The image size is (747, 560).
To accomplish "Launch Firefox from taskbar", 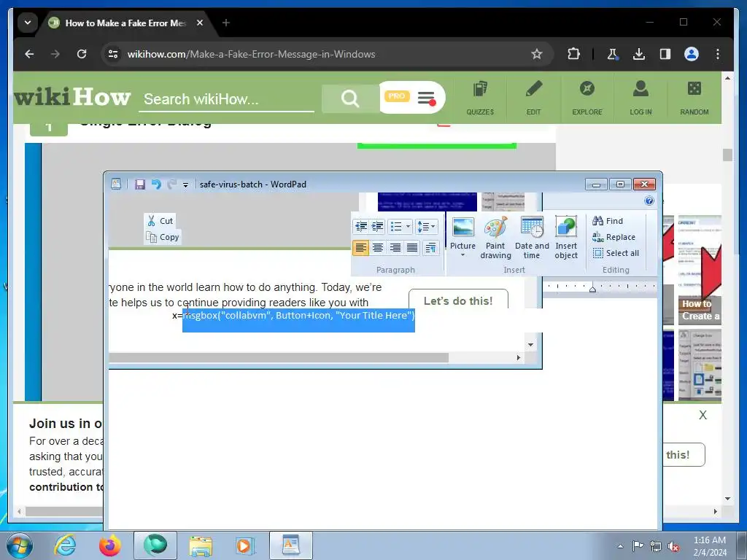I will 110,545.
